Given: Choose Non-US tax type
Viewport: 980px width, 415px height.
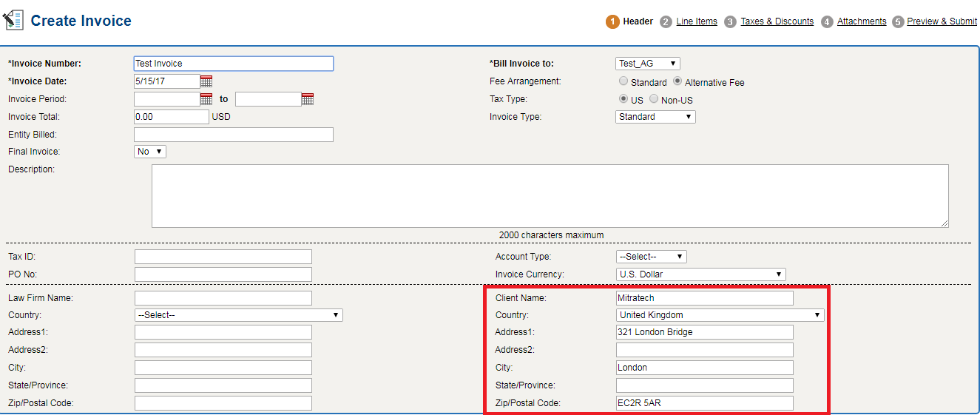Looking at the screenshot, I should tap(654, 99).
